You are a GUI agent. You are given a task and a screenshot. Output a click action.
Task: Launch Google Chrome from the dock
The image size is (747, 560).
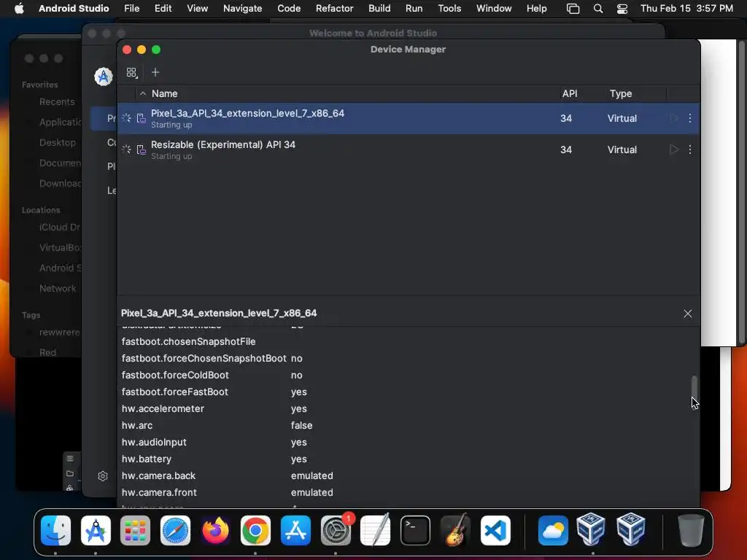[x=255, y=531]
